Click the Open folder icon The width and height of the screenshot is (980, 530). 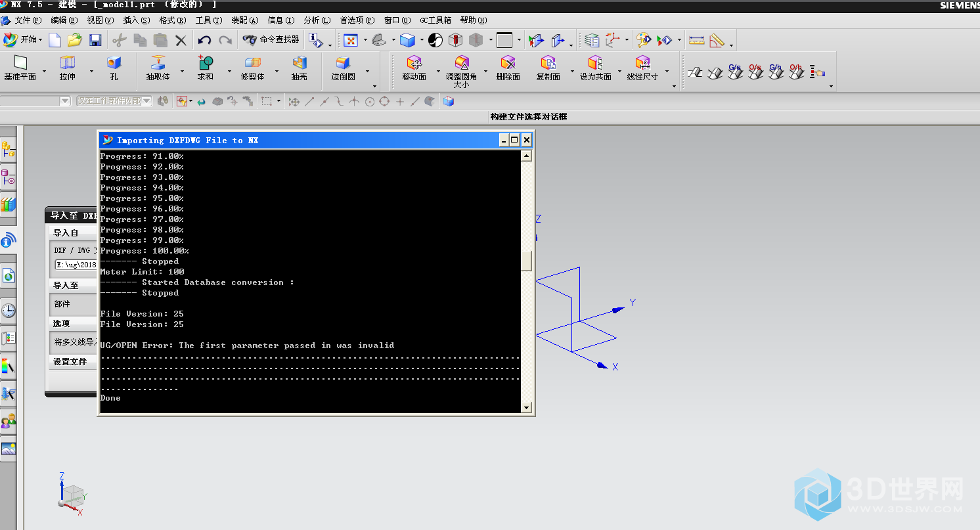[75, 40]
